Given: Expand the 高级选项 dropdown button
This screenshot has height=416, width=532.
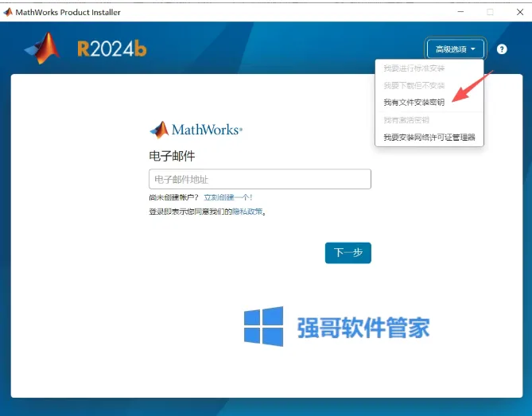Looking at the screenshot, I should [455, 49].
